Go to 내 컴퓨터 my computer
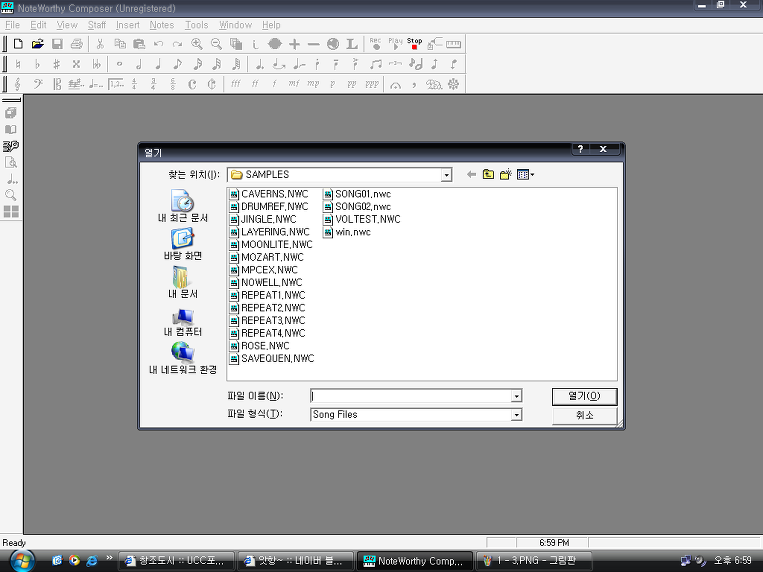This screenshot has width=763, height=572. pos(182,321)
